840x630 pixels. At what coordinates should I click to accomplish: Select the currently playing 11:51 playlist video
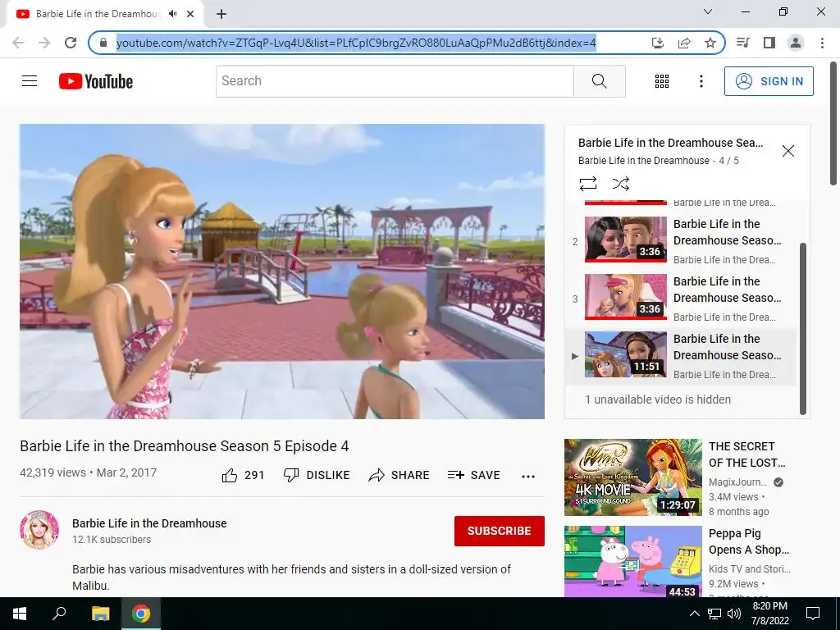click(x=682, y=356)
